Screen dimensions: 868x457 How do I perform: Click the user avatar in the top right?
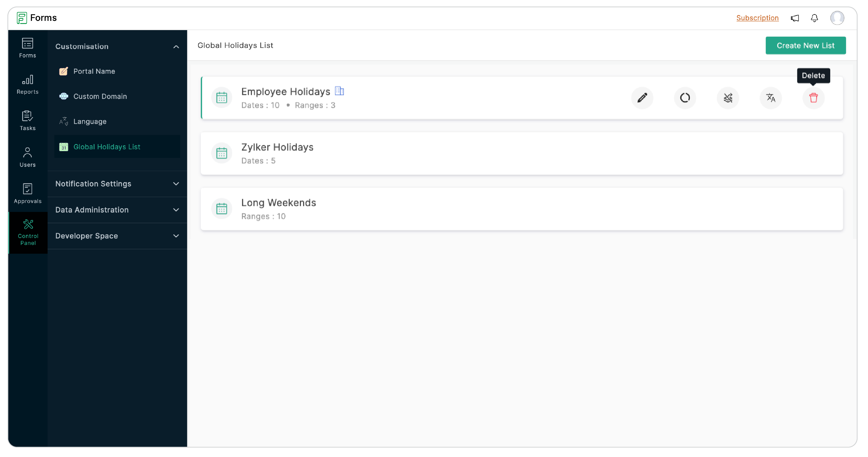click(838, 18)
